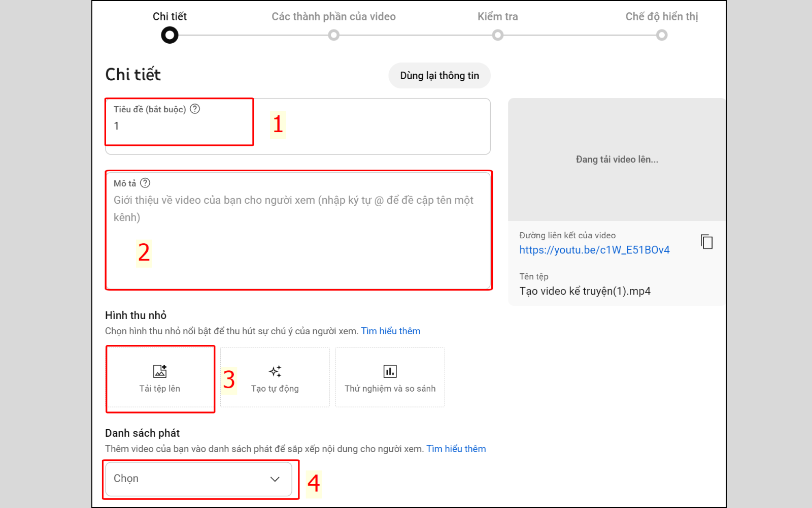Click the Dùng lại thông tin button
Screen dimensions: 812x508
pyautogui.click(x=439, y=76)
